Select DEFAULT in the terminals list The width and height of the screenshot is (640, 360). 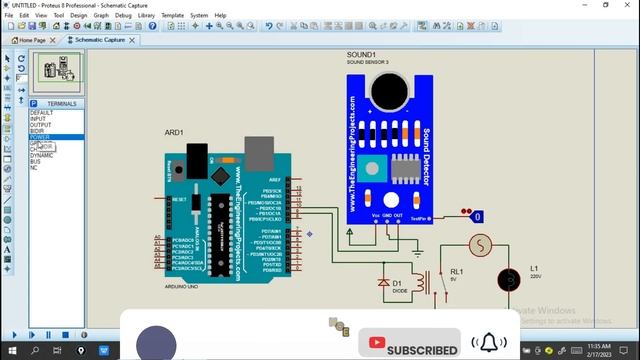(41, 113)
